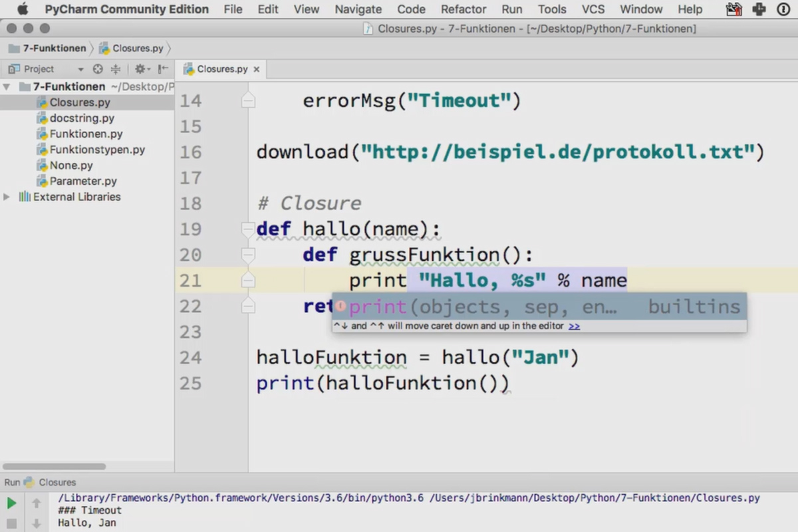Click the '### Timeout' output line
The height and width of the screenshot is (532, 798).
click(90, 510)
